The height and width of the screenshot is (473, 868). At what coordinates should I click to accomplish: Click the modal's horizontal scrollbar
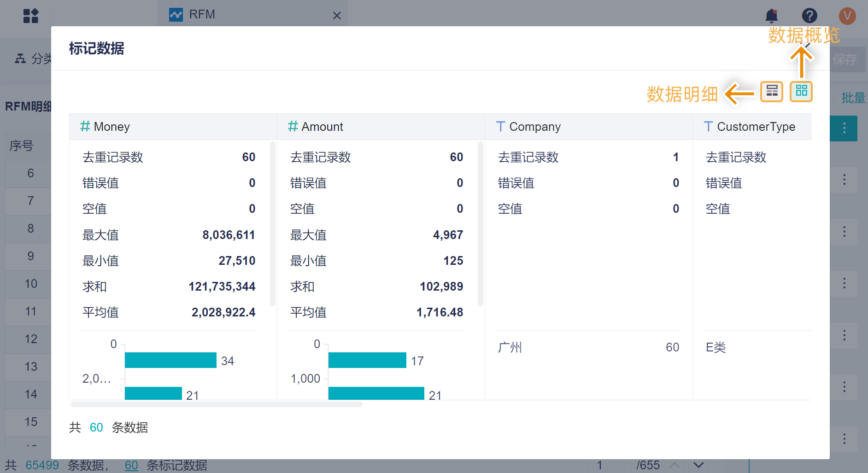[216, 405]
